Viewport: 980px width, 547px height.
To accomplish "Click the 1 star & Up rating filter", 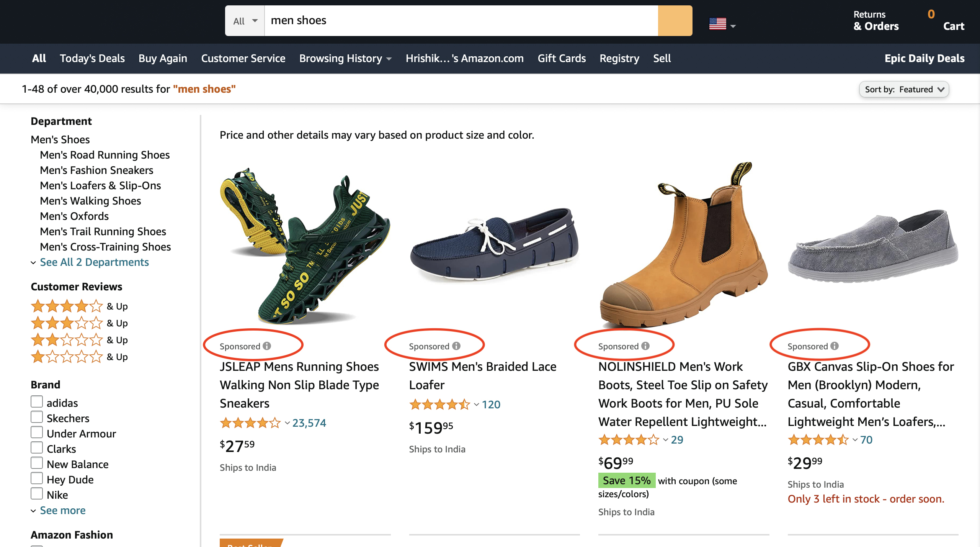I will 79,357.
